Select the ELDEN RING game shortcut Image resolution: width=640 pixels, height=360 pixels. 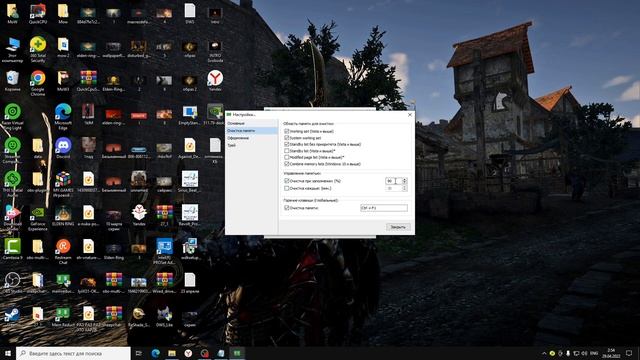pyautogui.click(x=63, y=216)
